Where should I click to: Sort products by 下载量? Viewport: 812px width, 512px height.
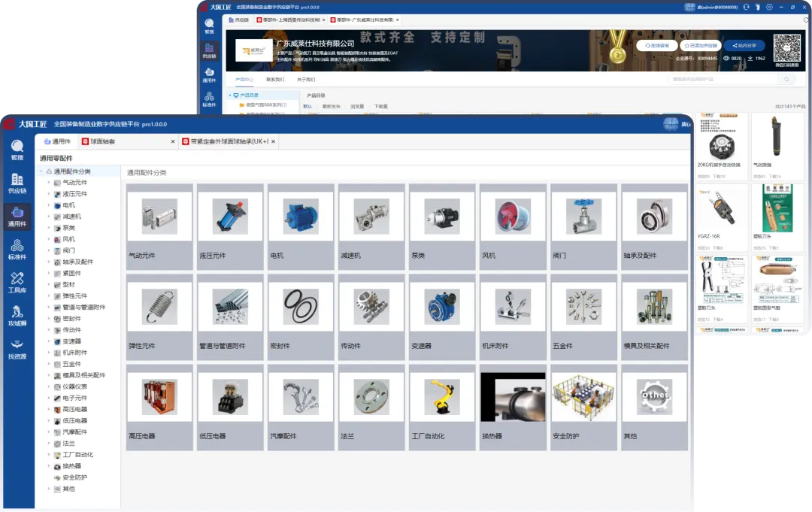(381, 107)
